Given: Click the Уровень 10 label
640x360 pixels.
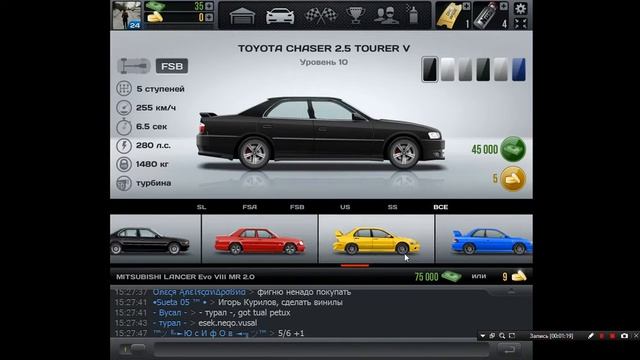Looking at the screenshot, I should coord(324,62).
